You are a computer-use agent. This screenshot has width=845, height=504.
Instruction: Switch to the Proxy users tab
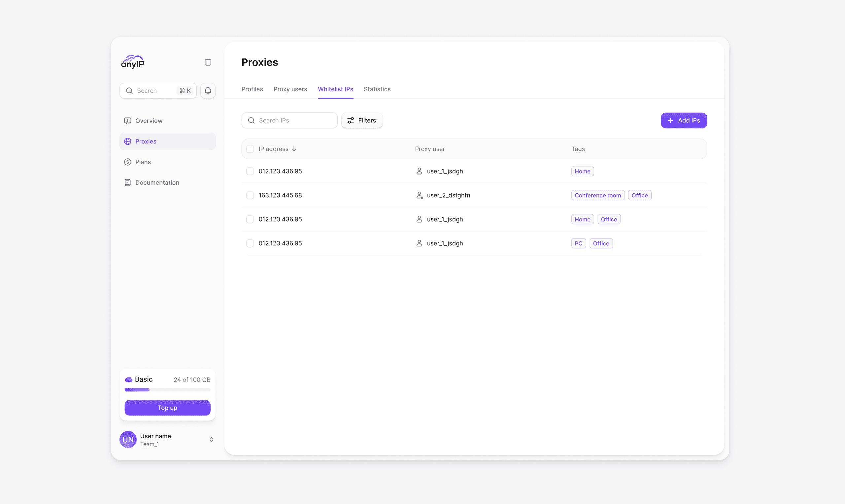[290, 89]
